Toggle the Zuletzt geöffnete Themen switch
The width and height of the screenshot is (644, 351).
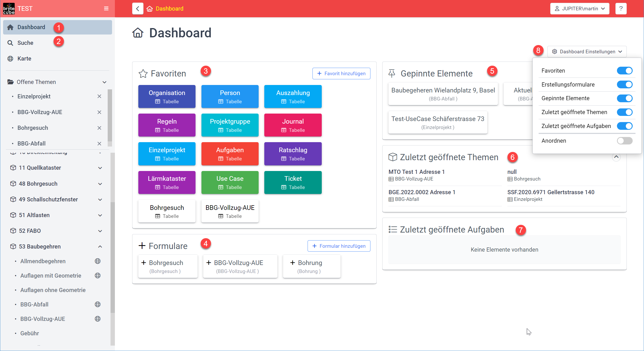625,112
